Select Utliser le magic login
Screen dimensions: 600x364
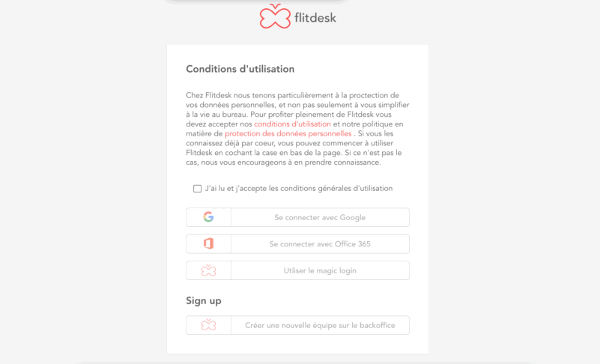click(297, 270)
